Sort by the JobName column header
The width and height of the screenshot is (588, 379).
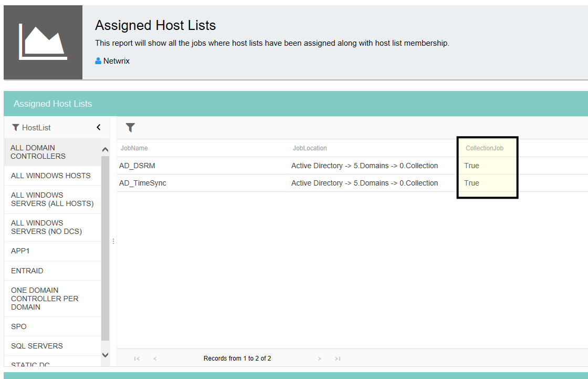(134, 148)
